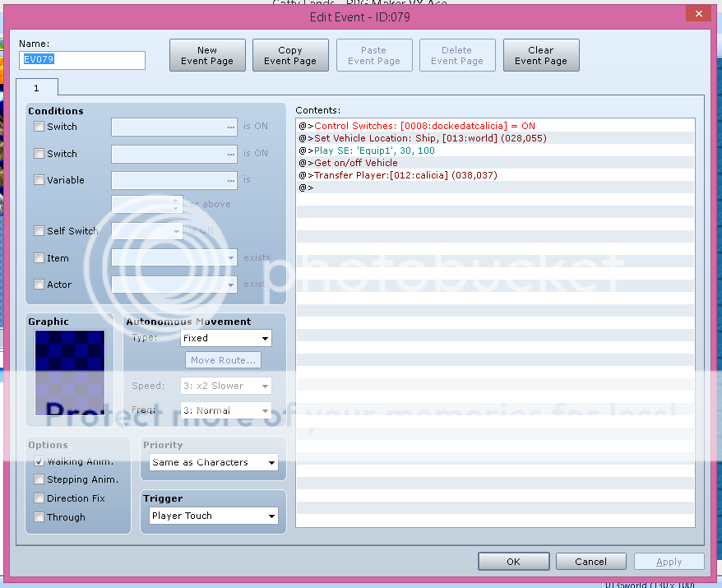Enable the first Switch condition checkbox
This screenshot has width=722, height=588.
39,127
